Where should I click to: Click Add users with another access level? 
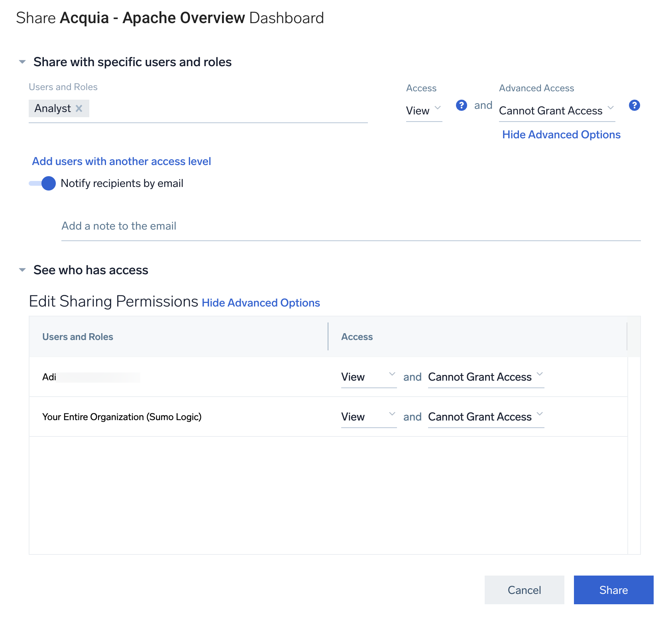coord(121,161)
